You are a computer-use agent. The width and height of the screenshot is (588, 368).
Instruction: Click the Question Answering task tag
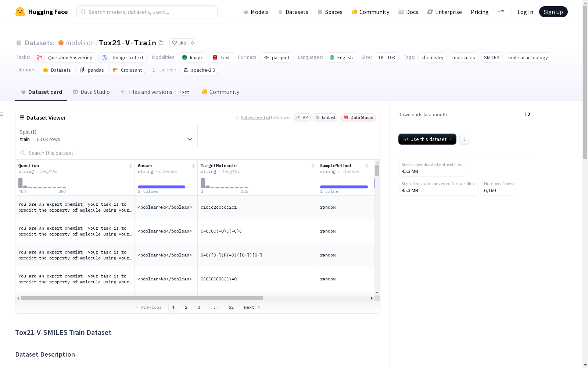point(65,57)
